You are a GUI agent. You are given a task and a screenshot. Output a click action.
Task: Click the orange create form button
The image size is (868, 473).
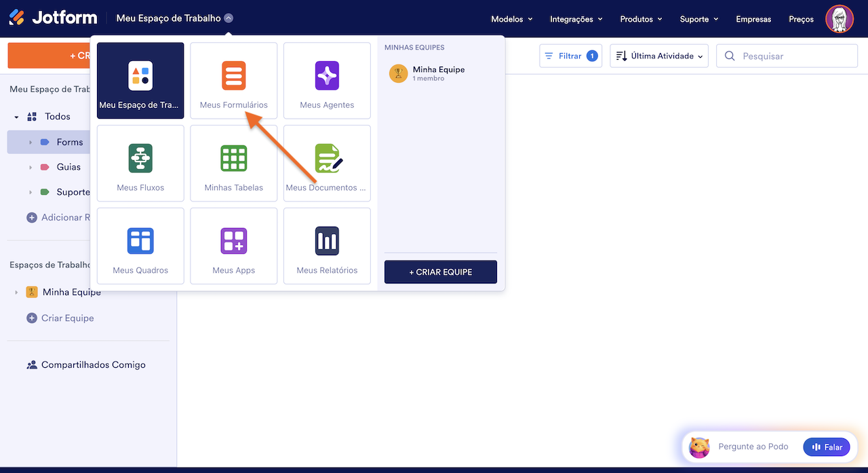click(49, 56)
